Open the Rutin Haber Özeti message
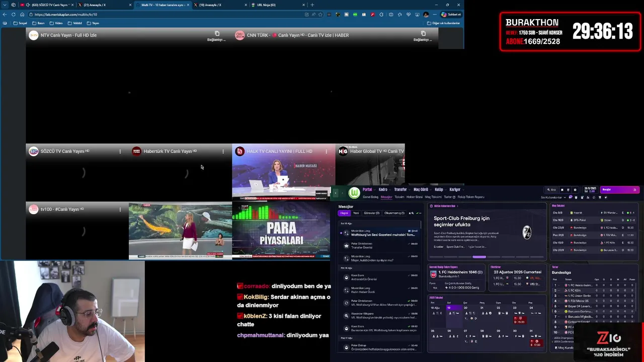 tap(379, 290)
